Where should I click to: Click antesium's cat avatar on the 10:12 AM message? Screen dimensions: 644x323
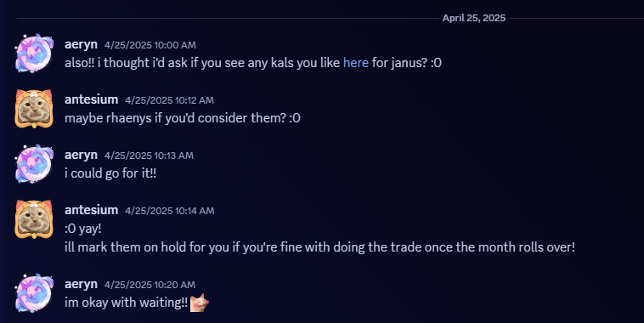(x=34, y=109)
